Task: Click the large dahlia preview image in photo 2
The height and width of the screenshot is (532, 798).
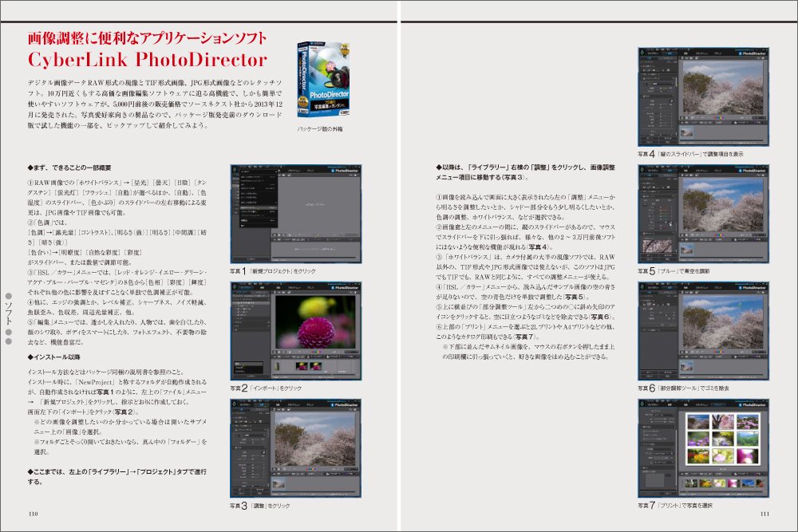Action: 315,322
